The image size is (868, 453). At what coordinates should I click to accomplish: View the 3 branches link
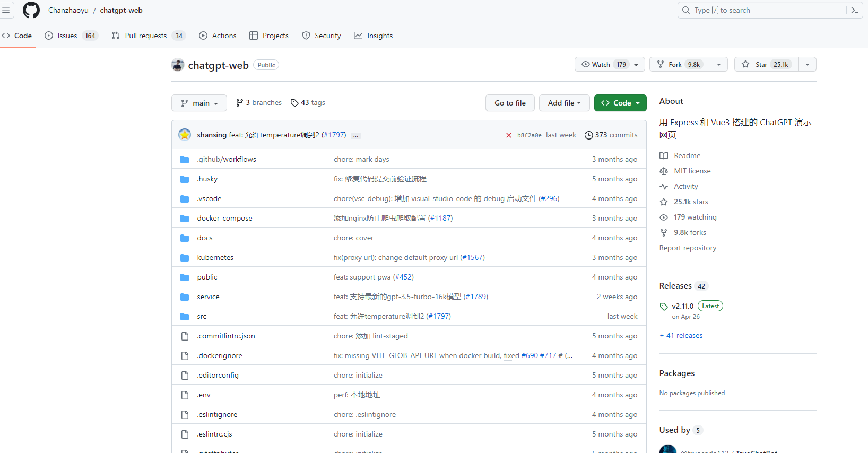pos(259,103)
